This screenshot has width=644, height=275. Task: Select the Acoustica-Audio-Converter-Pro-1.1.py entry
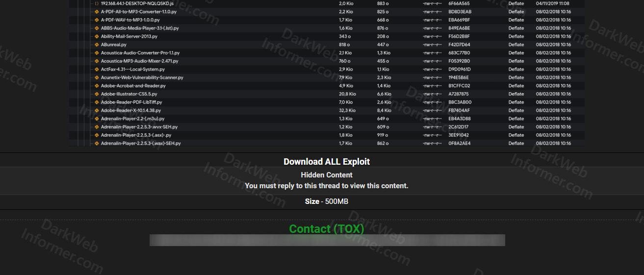click(x=140, y=53)
